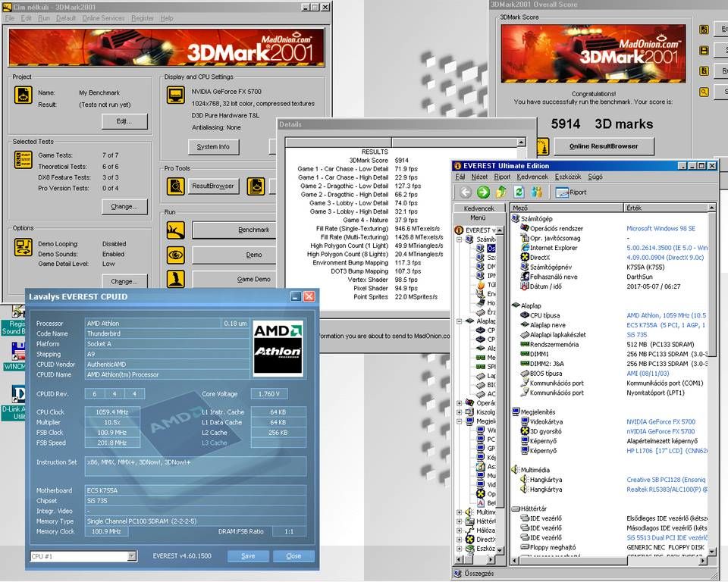Click Save in EVEREST CPUID window

click(248, 556)
